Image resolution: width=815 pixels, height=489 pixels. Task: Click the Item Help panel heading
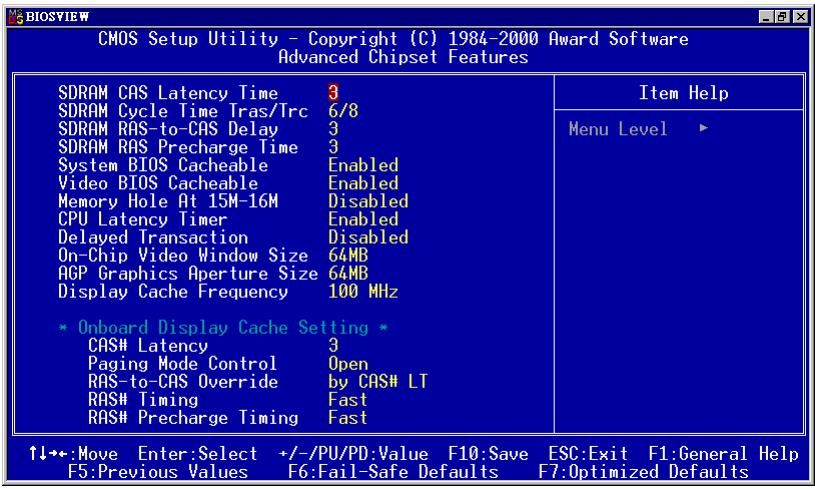click(x=683, y=93)
